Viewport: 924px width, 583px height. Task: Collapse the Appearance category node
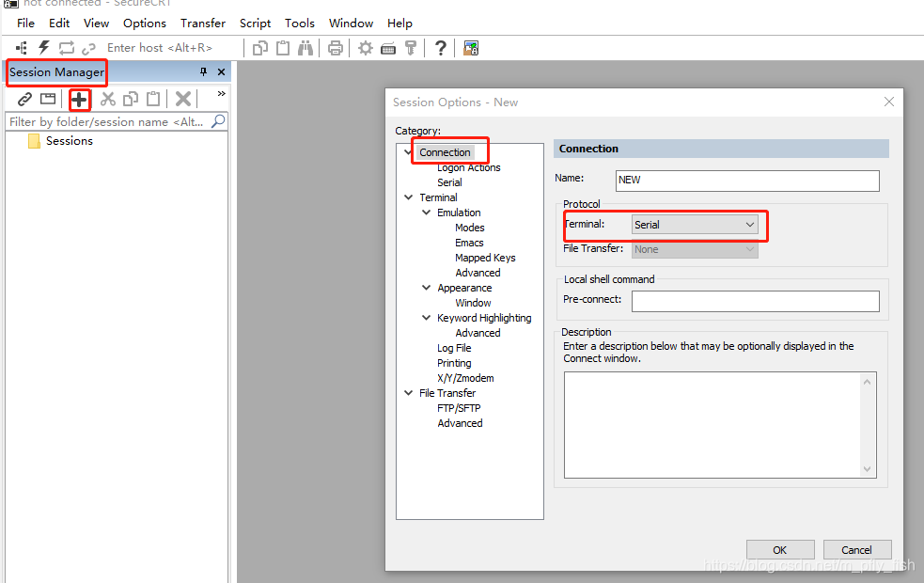point(426,288)
